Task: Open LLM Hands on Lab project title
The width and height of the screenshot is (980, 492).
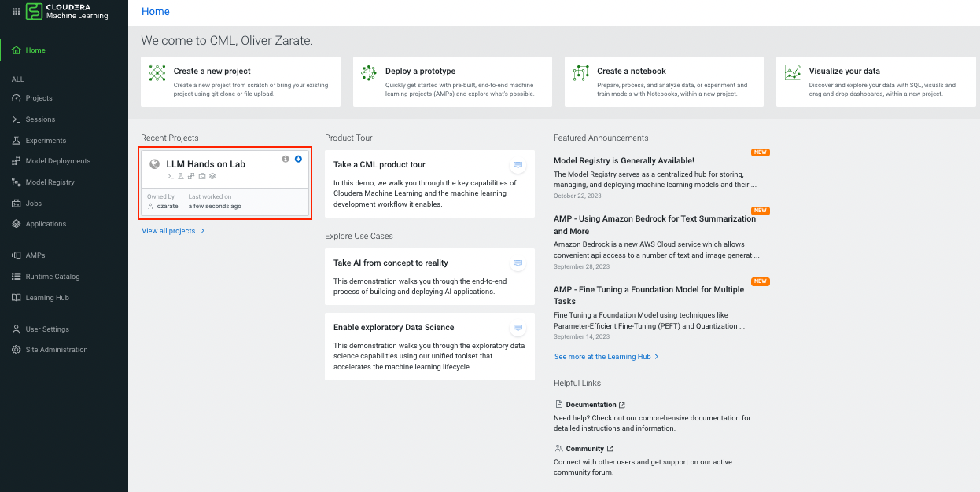Action: click(x=206, y=164)
